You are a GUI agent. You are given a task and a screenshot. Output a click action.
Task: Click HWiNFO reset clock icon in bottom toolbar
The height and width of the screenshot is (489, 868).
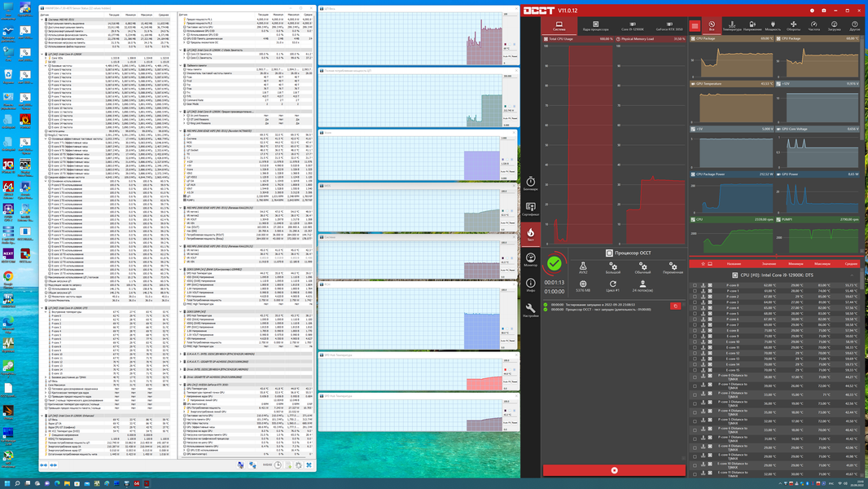tap(278, 465)
